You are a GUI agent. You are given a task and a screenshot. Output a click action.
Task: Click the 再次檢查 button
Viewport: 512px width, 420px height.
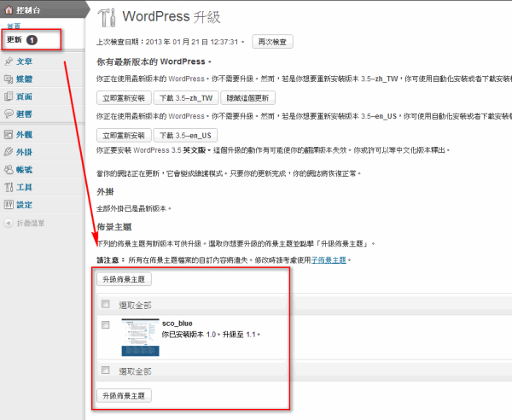pos(272,42)
